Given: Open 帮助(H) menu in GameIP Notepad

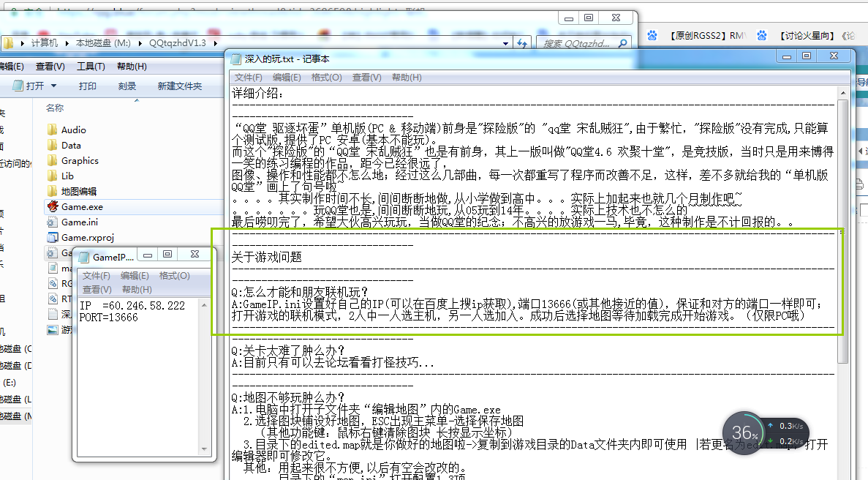Looking at the screenshot, I should point(137,290).
